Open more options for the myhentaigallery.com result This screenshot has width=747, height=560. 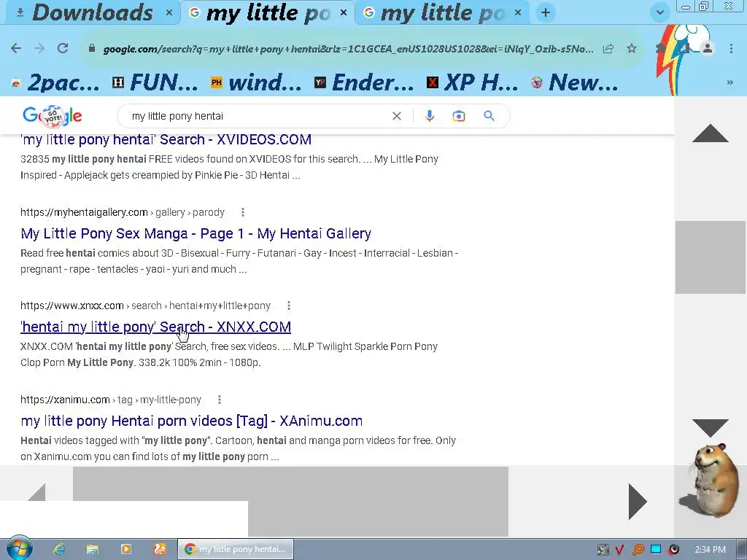coord(242,212)
